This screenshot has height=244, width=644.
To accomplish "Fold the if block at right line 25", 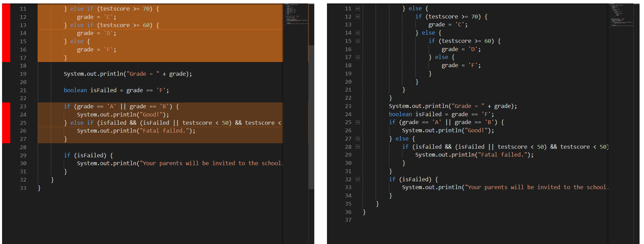I will click(x=357, y=122).
